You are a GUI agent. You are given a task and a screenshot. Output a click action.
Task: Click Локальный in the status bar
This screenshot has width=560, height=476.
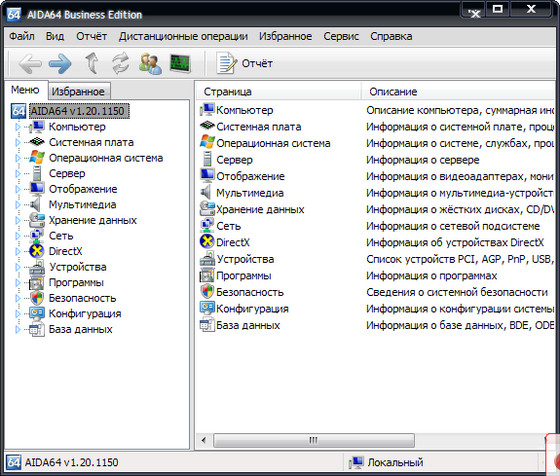[395, 462]
